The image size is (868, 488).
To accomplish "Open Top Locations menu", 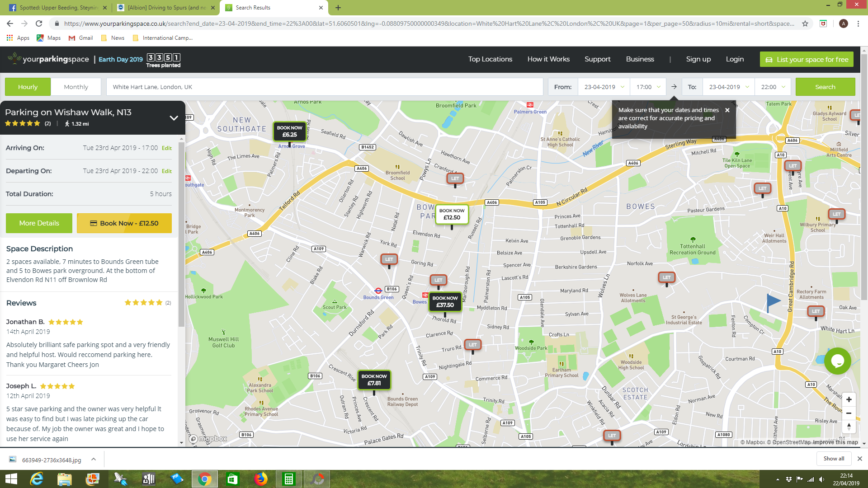I will tap(490, 59).
